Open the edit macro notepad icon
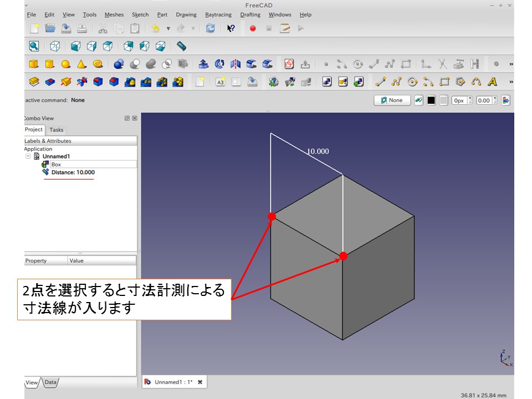This screenshot has width=532, height=399. point(285,28)
